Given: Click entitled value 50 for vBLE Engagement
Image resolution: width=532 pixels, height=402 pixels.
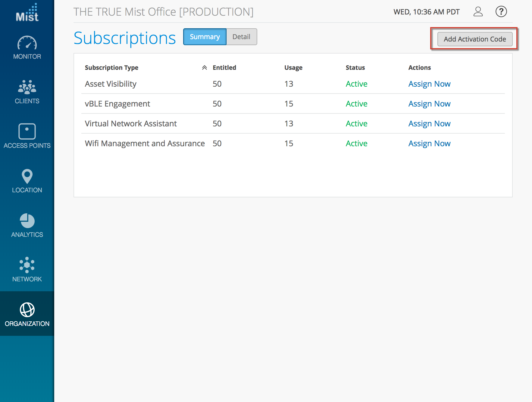Looking at the screenshot, I should click(x=217, y=104).
